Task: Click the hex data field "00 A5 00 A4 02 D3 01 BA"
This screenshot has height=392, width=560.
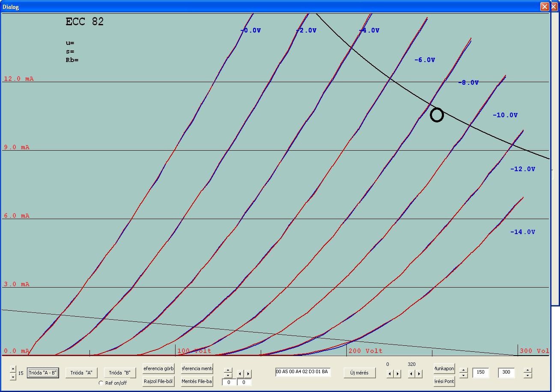Action: tap(303, 372)
